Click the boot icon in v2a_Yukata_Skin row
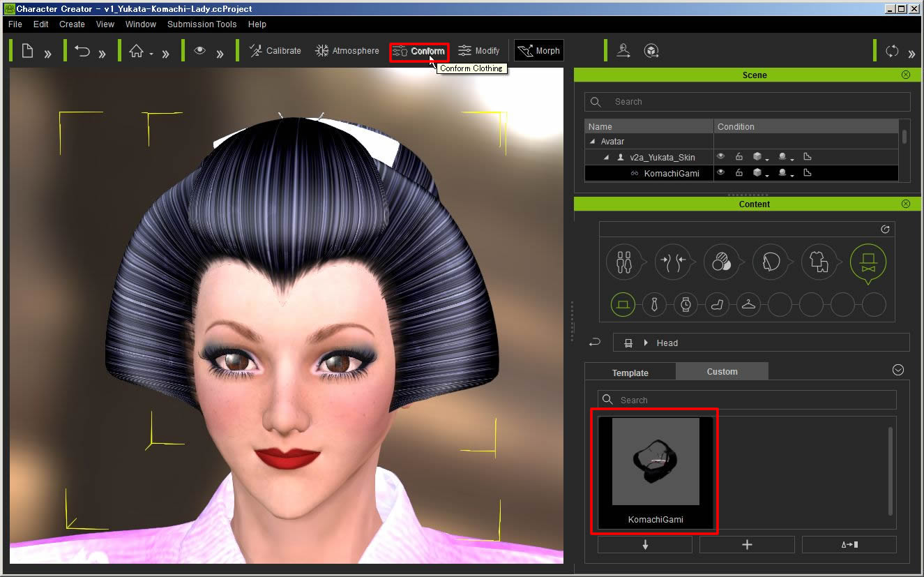The width and height of the screenshot is (924, 577). [808, 157]
